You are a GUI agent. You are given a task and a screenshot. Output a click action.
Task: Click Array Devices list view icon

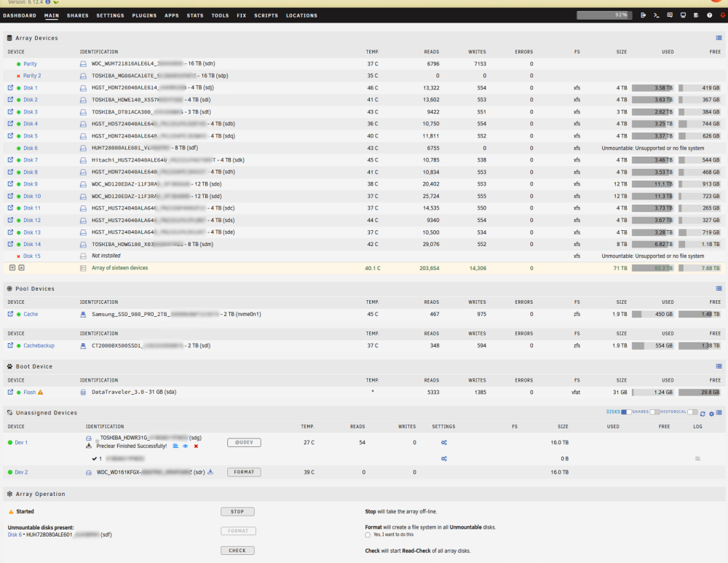coord(719,38)
